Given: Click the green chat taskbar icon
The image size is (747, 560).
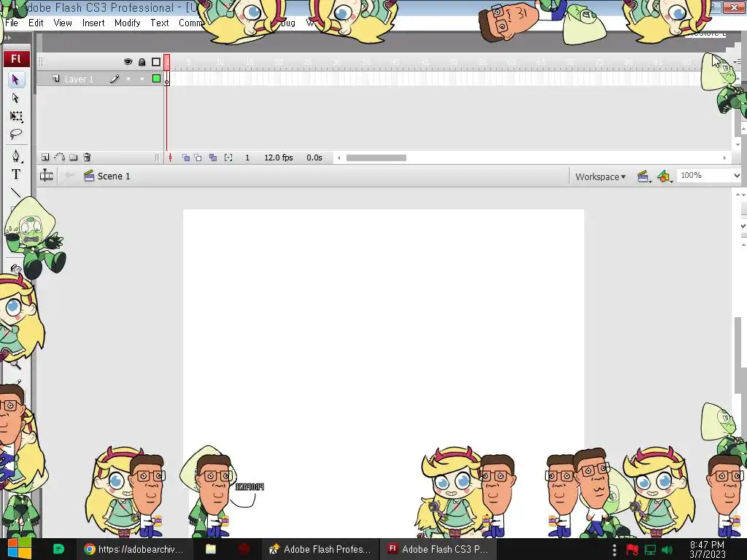Looking at the screenshot, I should [58, 549].
